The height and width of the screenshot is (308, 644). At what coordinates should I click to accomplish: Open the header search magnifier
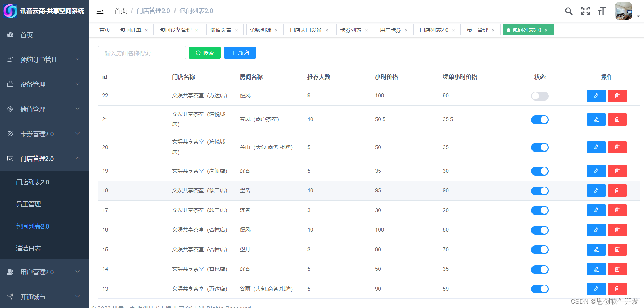569,11
